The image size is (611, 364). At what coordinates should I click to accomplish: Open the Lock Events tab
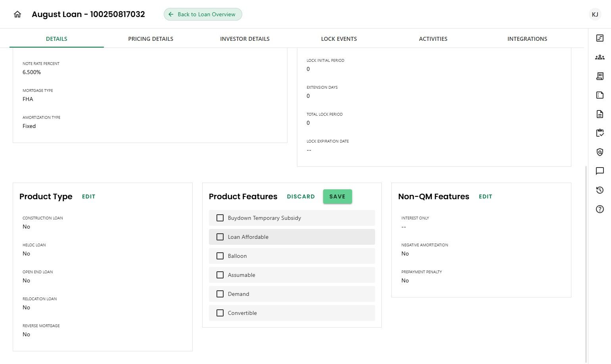click(x=339, y=39)
